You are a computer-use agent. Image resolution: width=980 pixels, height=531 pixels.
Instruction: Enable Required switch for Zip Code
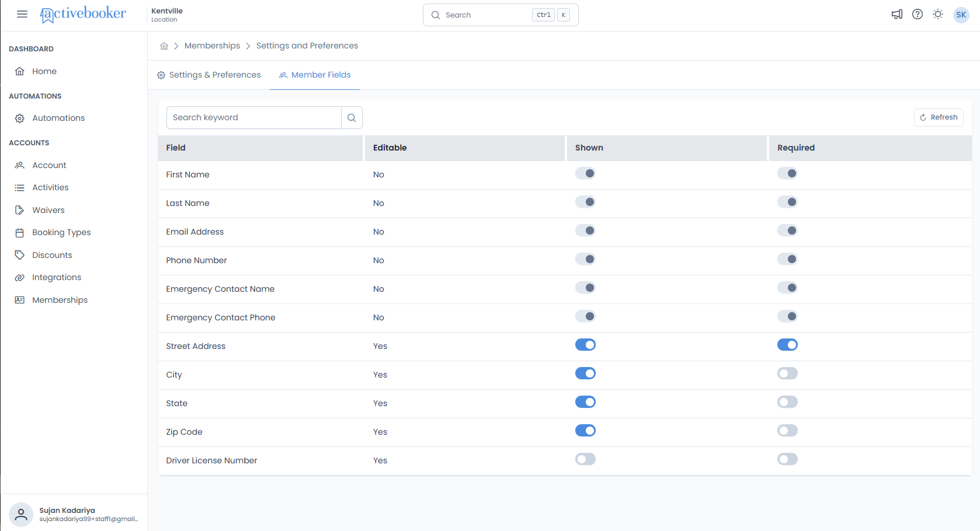coord(787,431)
